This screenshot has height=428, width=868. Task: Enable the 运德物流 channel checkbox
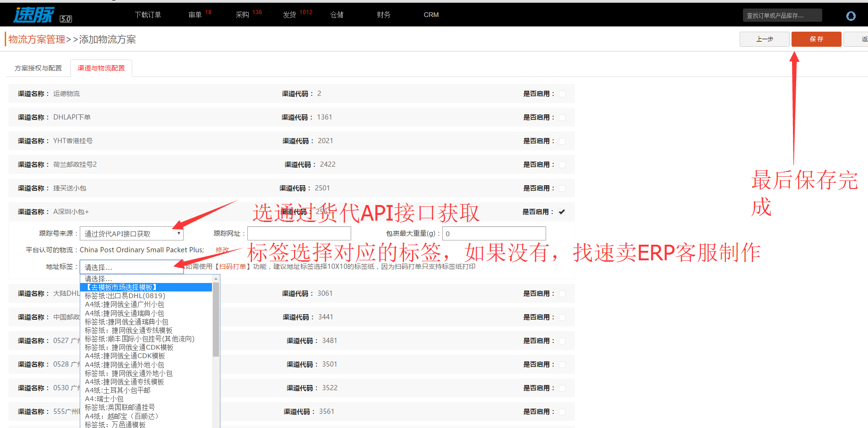(x=562, y=94)
